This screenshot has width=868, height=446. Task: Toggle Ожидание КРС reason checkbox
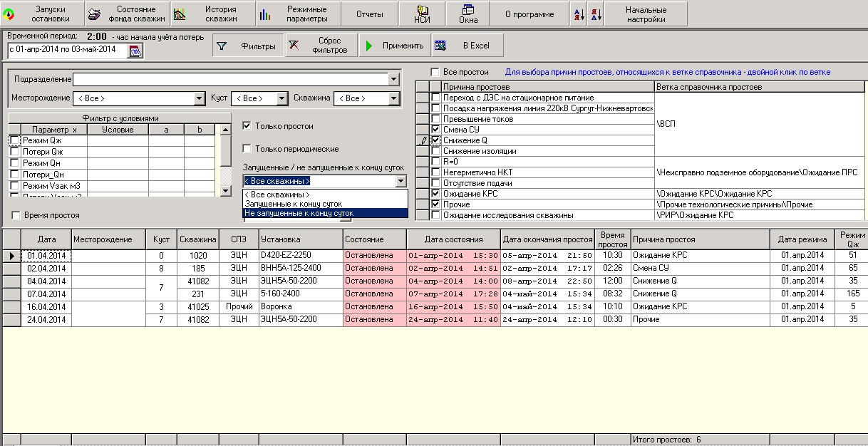pyautogui.click(x=435, y=194)
